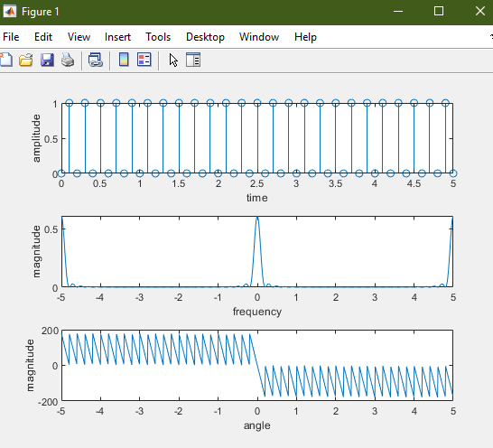
Task: Open the Desktop menu
Action: [205, 37]
